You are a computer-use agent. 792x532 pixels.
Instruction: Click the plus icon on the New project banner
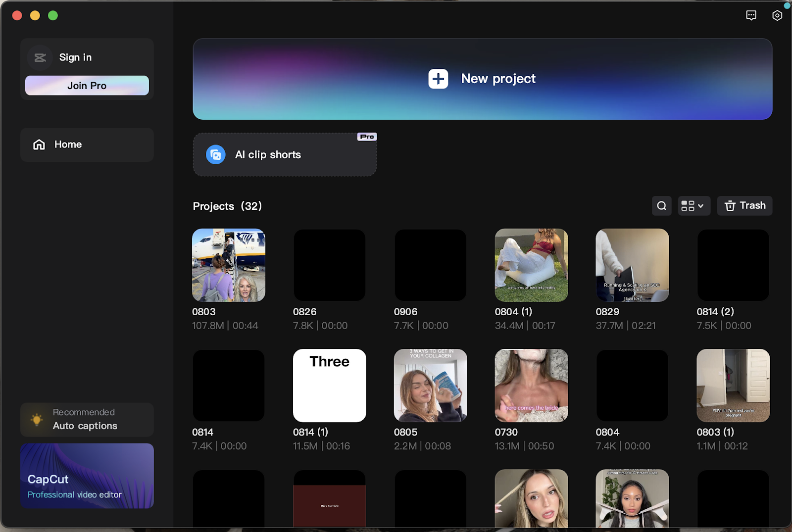[438, 79]
